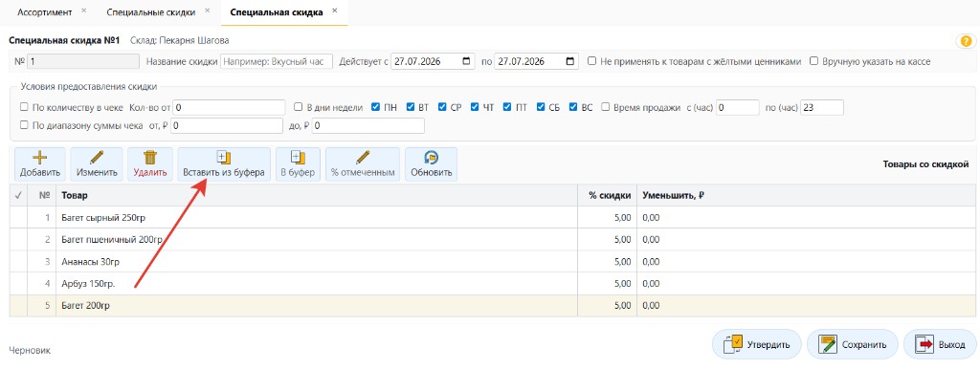The image size is (980, 369).
Task: Click the до, ₽ sum field
Action: click(x=368, y=125)
